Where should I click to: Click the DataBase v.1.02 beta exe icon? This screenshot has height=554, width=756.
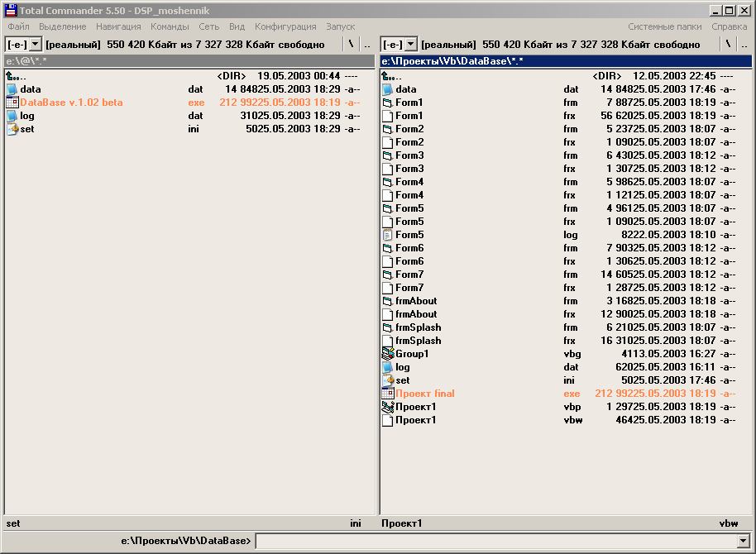[x=12, y=103]
